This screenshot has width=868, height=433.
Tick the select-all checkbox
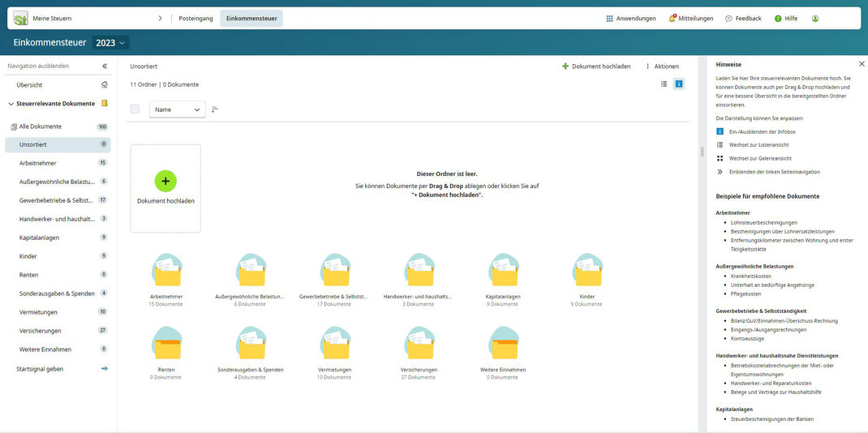[135, 109]
